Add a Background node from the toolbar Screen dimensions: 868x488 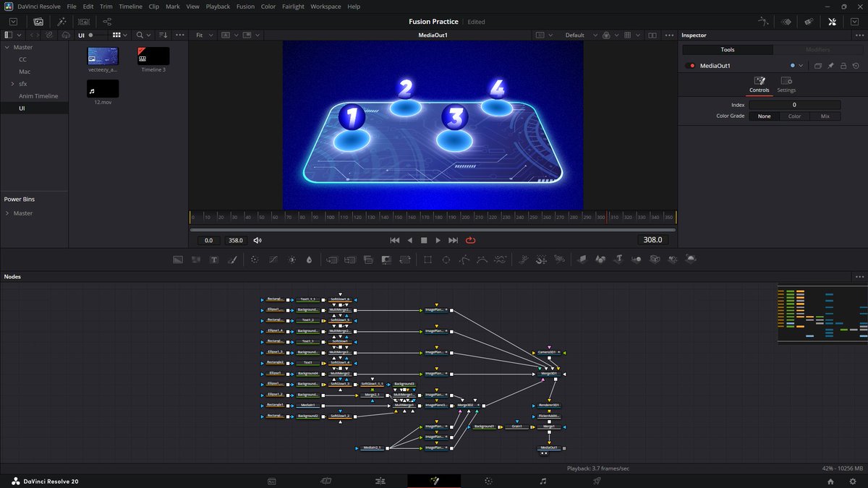pos(178,259)
